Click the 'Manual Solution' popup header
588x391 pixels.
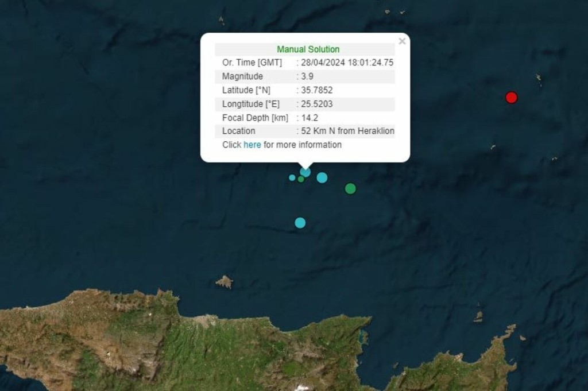[x=308, y=49]
